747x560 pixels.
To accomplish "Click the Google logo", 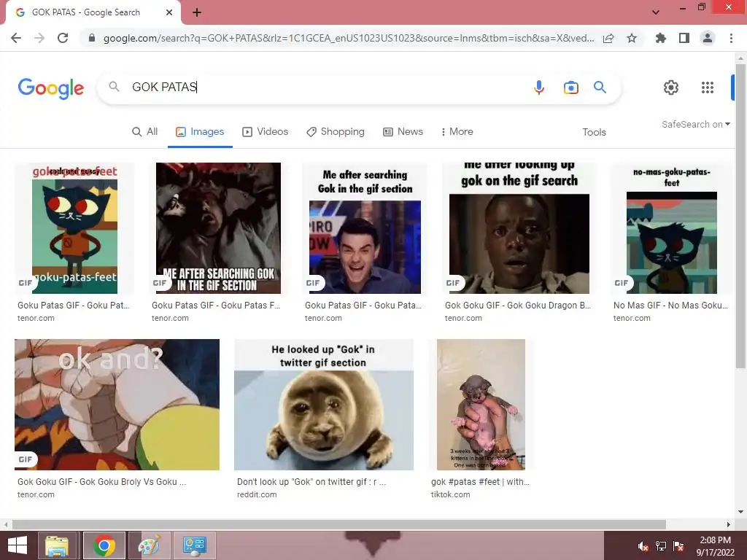I will point(51,88).
